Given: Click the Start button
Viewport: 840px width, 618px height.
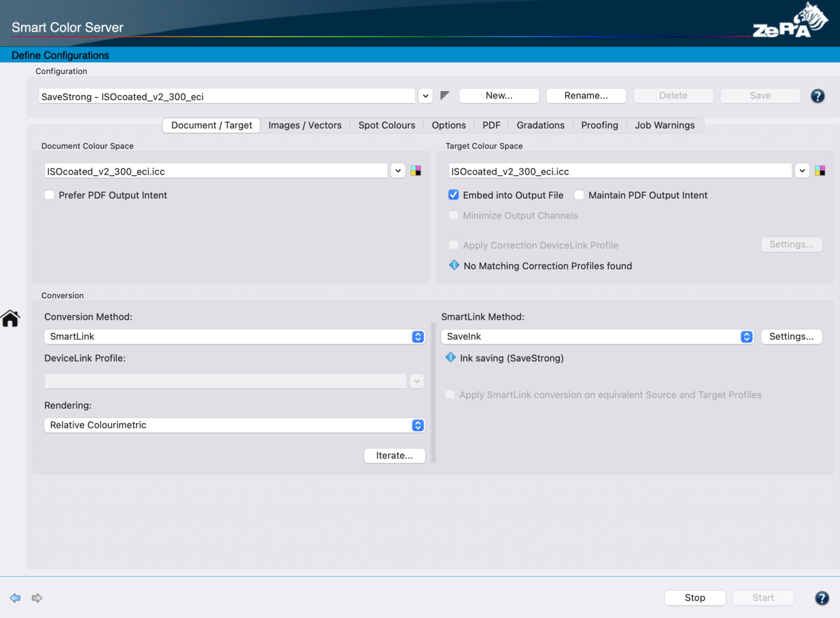Looking at the screenshot, I should pyautogui.click(x=763, y=598).
